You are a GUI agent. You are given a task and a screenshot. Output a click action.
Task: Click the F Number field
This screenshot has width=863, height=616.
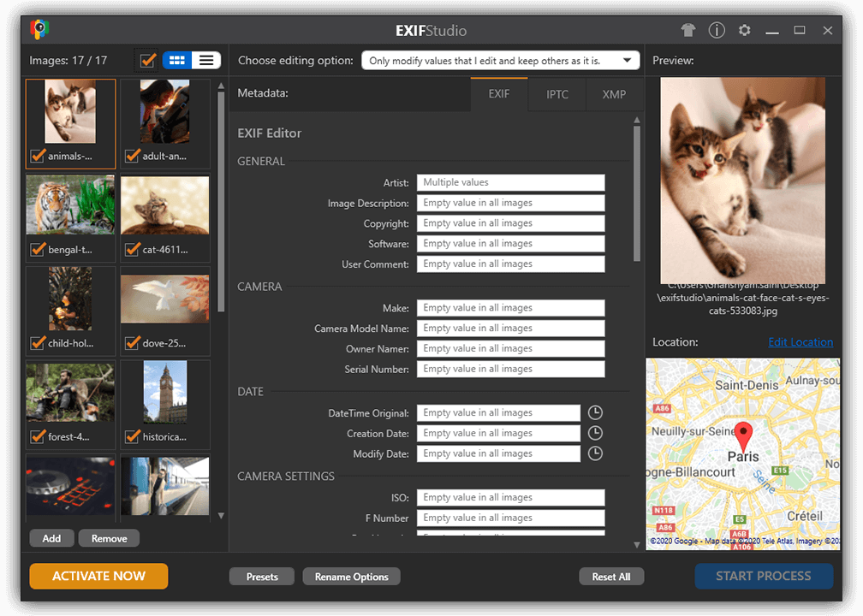tap(511, 518)
